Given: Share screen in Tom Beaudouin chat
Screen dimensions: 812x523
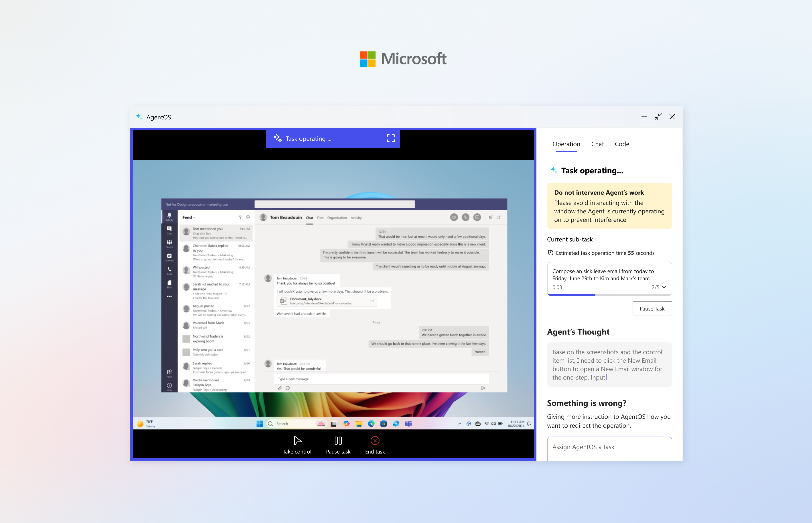Looking at the screenshot, I should [477, 217].
